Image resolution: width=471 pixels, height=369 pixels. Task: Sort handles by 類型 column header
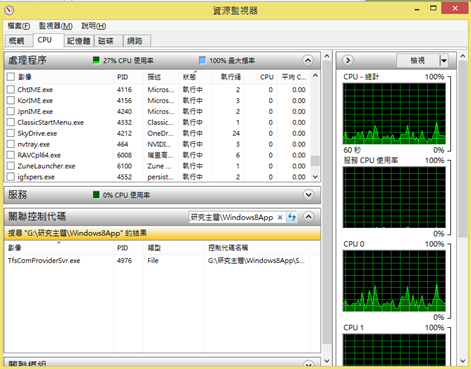[174, 248]
